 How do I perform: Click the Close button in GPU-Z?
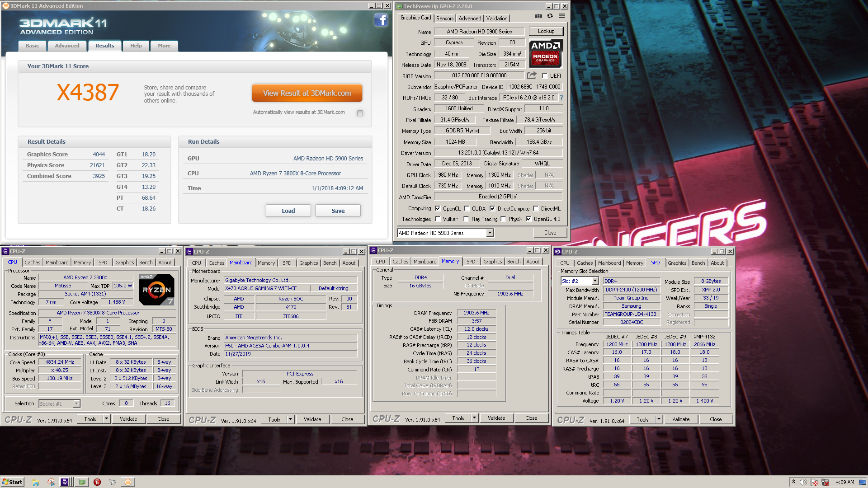point(550,233)
